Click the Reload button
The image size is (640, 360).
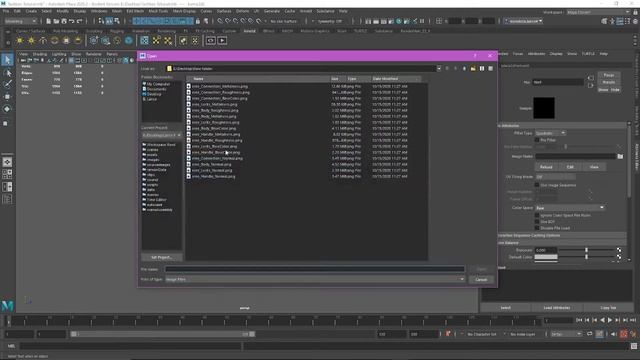click(546, 167)
